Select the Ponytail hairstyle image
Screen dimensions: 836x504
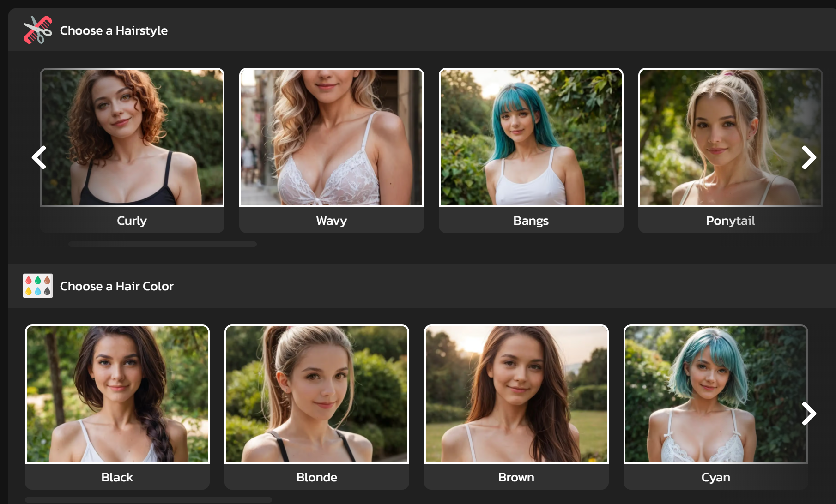coord(731,138)
